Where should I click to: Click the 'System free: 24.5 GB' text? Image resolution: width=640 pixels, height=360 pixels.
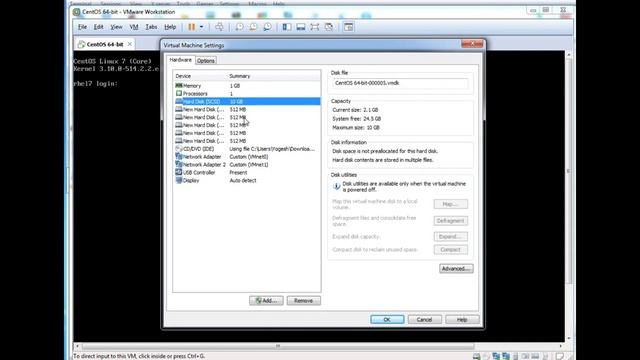(357, 119)
